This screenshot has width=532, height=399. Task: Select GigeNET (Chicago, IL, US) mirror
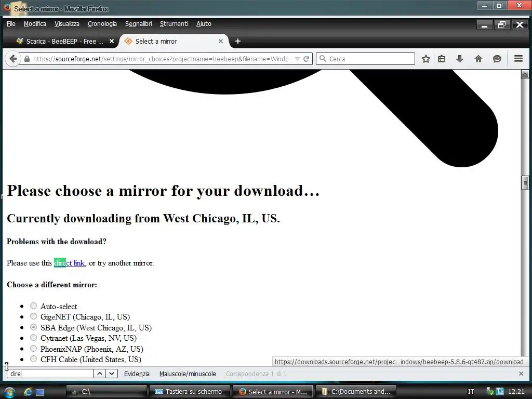pyautogui.click(x=33, y=316)
